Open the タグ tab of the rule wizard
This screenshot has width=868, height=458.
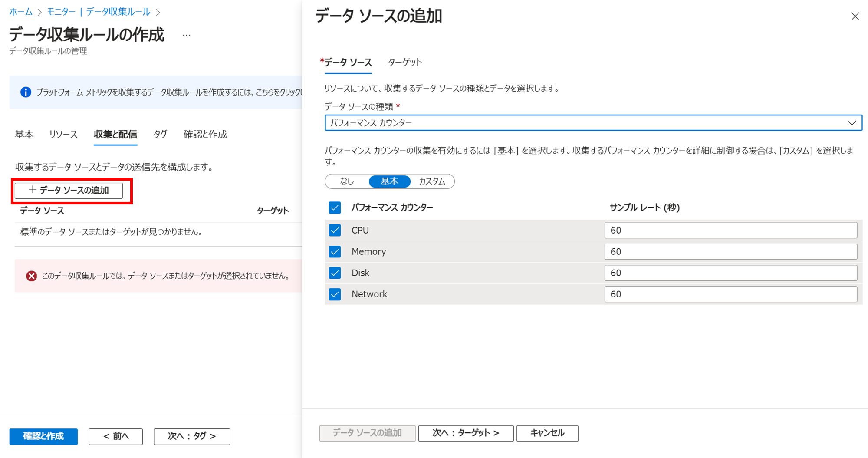[160, 135]
